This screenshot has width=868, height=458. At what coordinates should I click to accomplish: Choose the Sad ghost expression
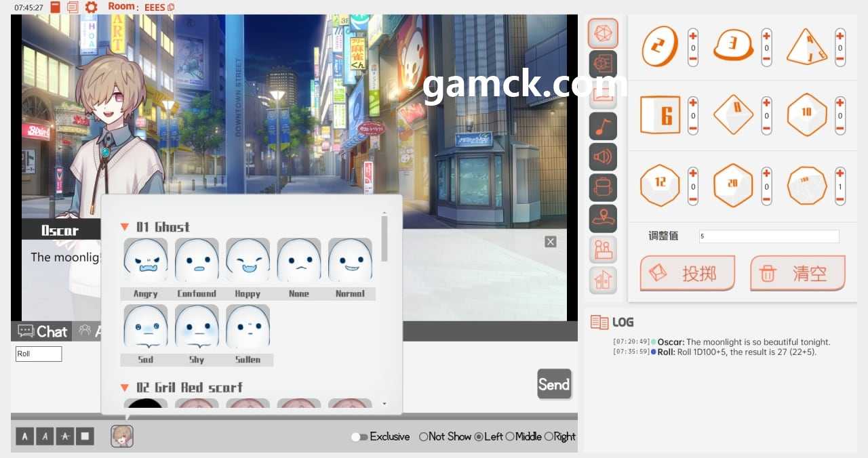146,327
